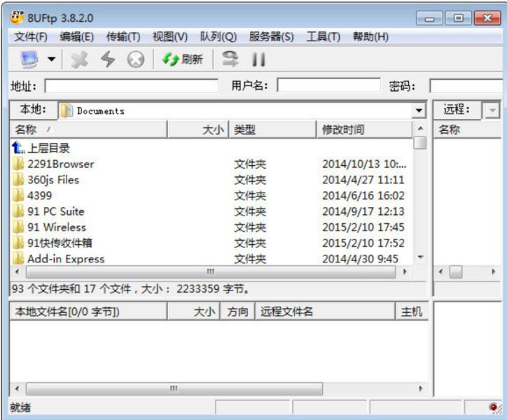Screen dimensions: 507x420
Task: Sort local files by 类型 column
Action: coord(272,129)
